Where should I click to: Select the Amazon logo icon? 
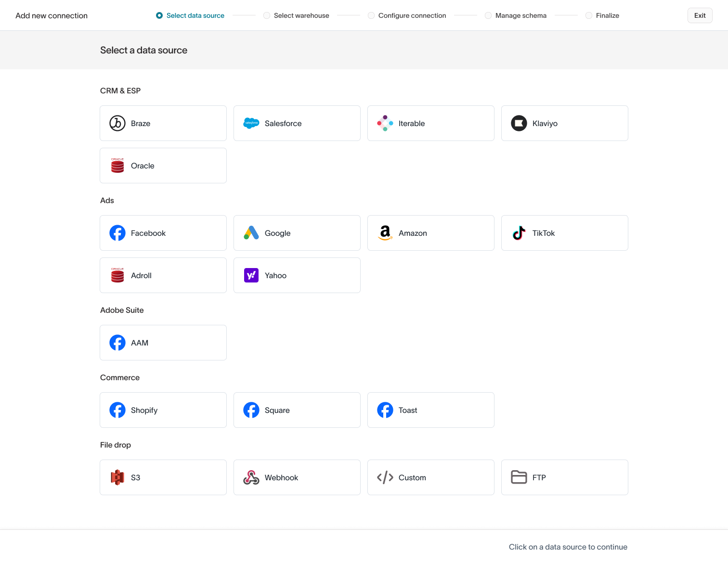[x=385, y=233]
